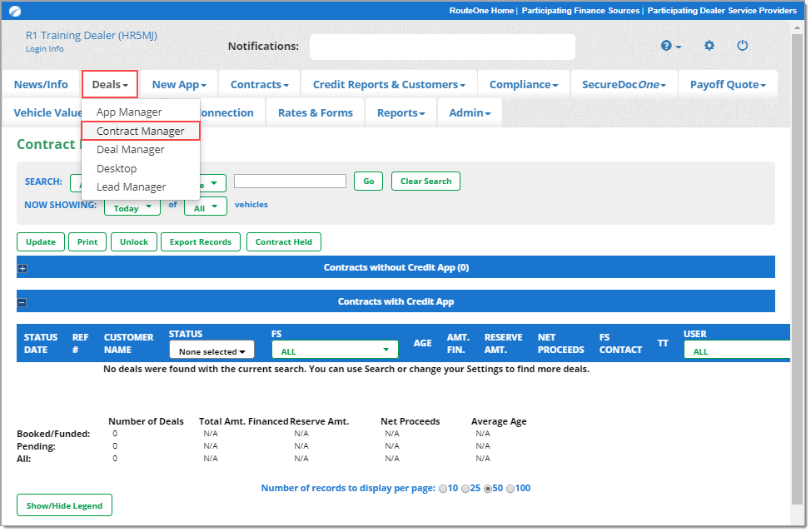Click the NET PROCEEDS column header
Screen dimensions: 811x532
(x=560, y=345)
